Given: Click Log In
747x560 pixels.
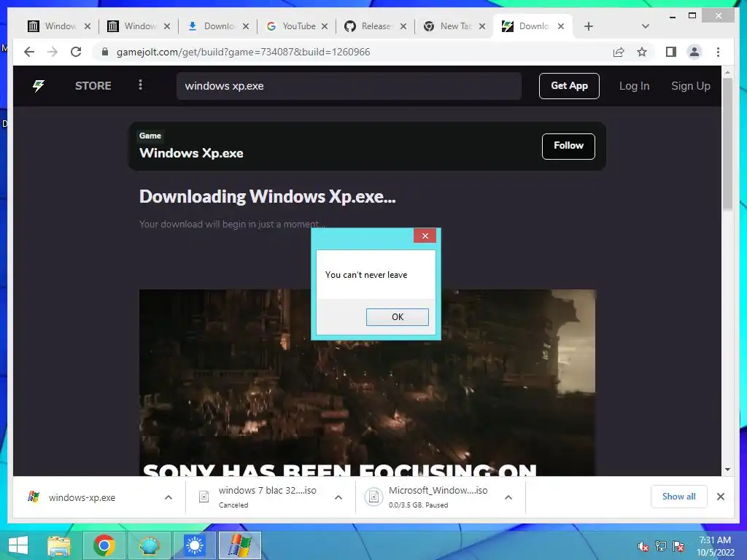Looking at the screenshot, I should [x=634, y=86].
